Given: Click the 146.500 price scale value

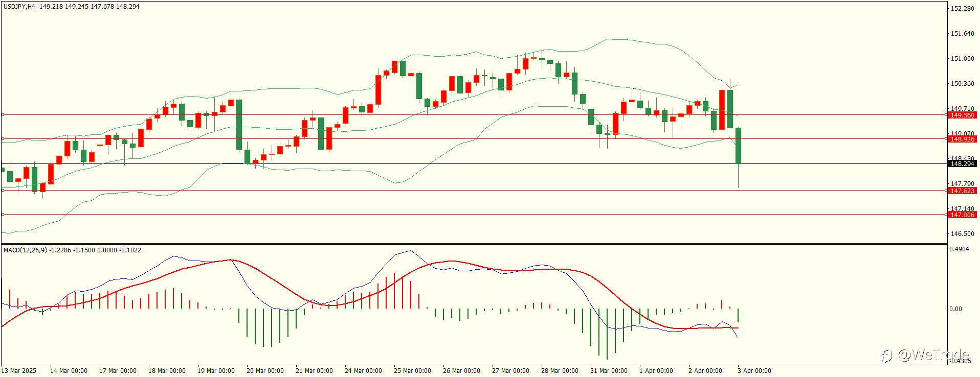Looking at the screenshot, I should click(x=962, y=234).
